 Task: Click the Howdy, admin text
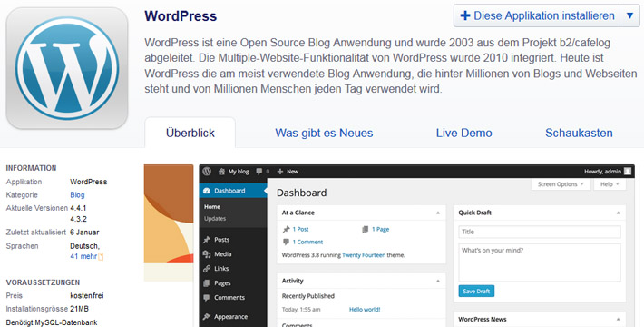tap(602, 172)
